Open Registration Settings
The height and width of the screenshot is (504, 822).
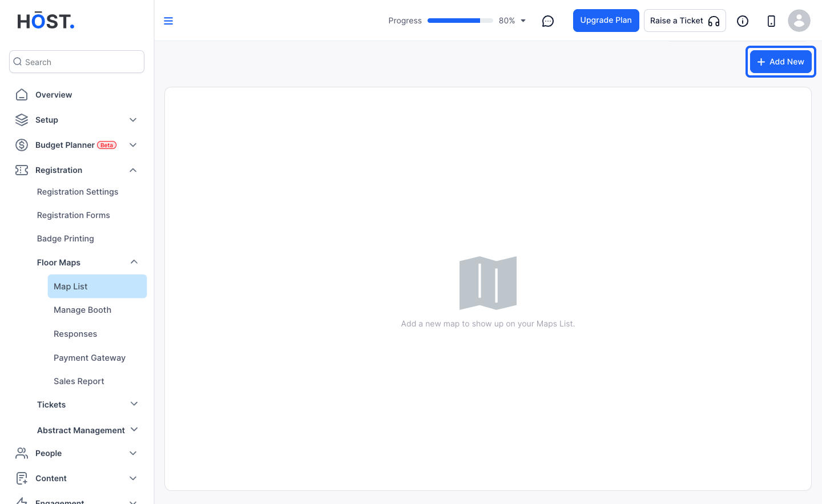coord(78,192)
